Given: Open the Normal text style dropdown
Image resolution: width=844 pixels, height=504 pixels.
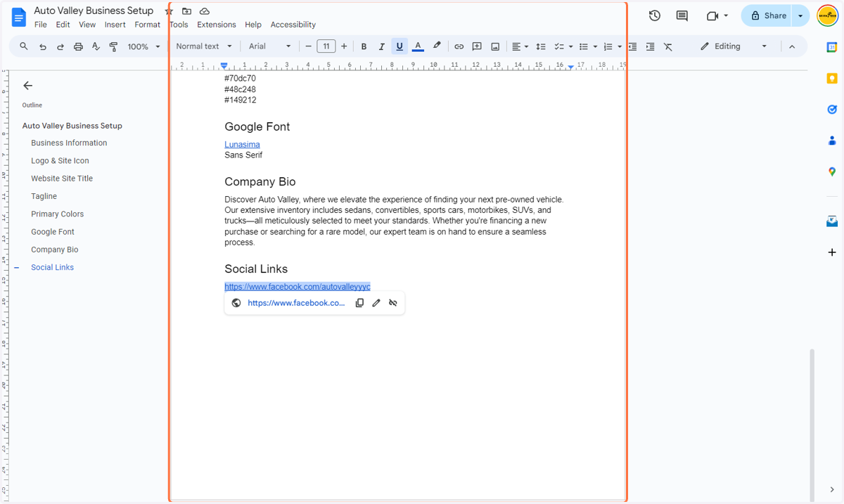Looking at the screenshot, I should pos(204,46).
